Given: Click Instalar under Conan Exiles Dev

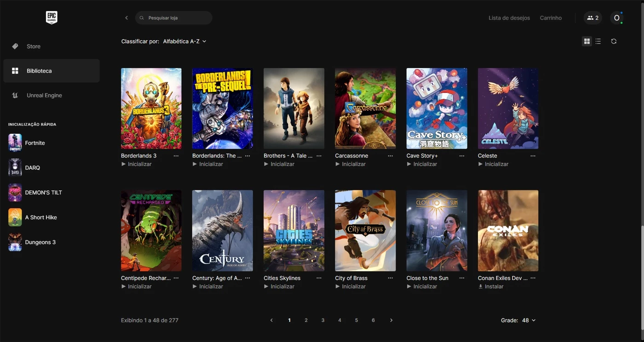Looking at the screenshot, I should (491, 286).
